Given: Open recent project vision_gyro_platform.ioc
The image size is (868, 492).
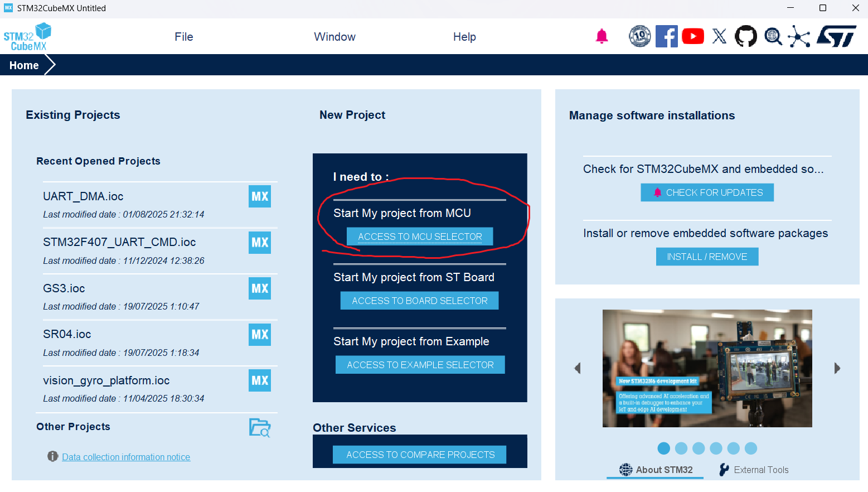Looking at the screenshot, I should (106, 380).
